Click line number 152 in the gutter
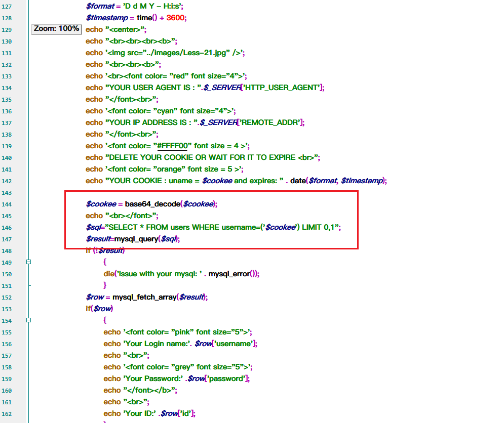 (x=7, y=297)
